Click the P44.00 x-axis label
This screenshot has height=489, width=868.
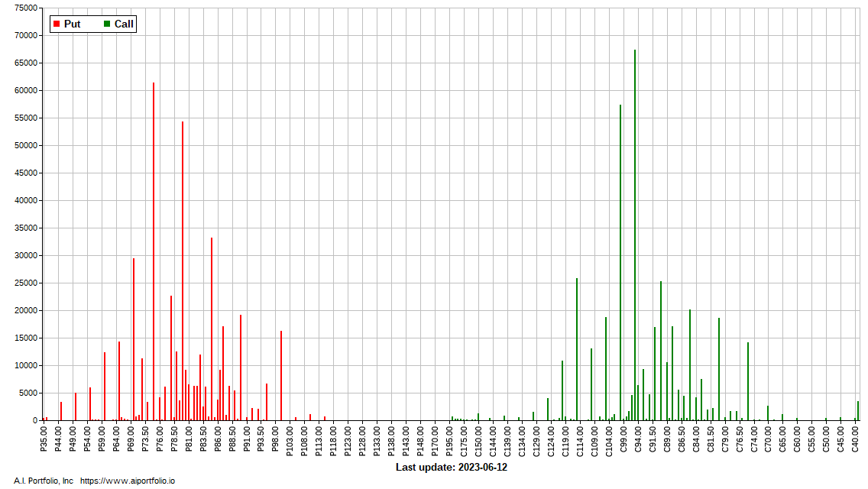(x=58, y=439)
